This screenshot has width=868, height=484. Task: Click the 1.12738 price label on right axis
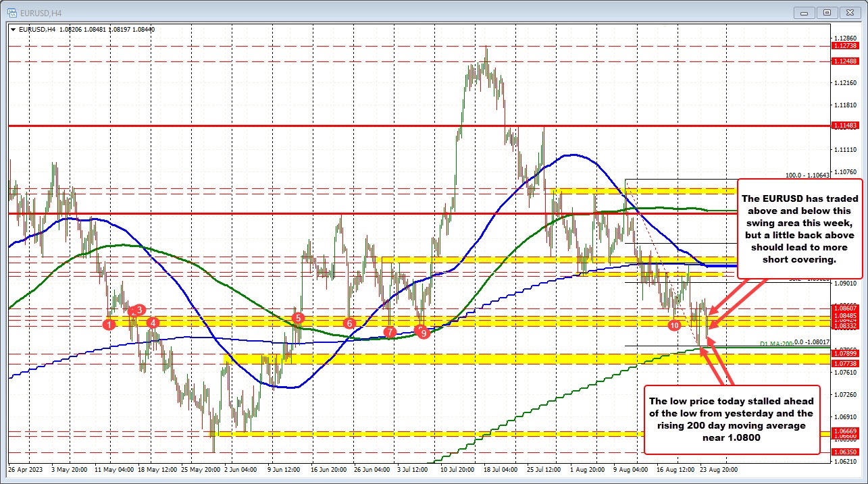click(x=844, y=47)
